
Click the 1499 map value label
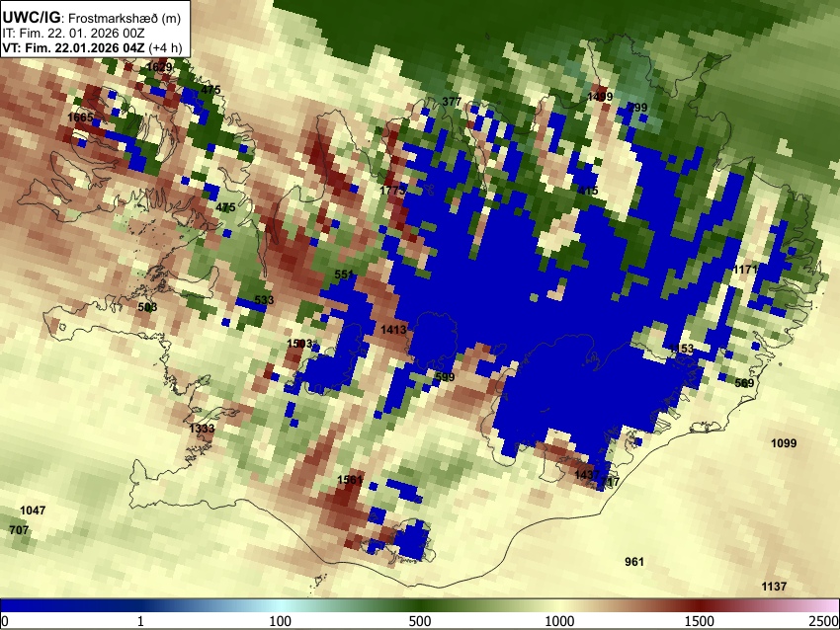pyautogui.click(x=600, y=97)
